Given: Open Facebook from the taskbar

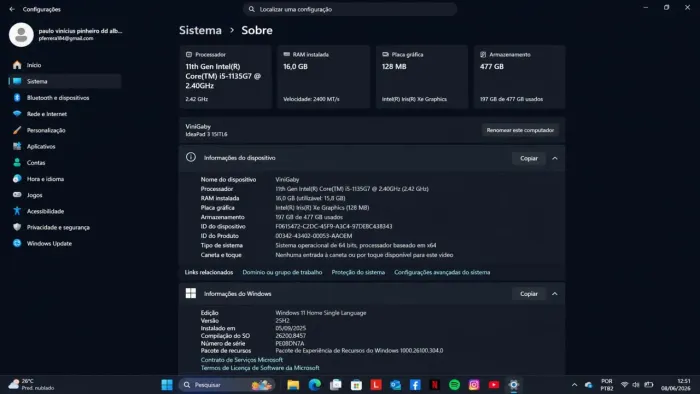Looking at the screenshot, I should click(x=415, y=385).
